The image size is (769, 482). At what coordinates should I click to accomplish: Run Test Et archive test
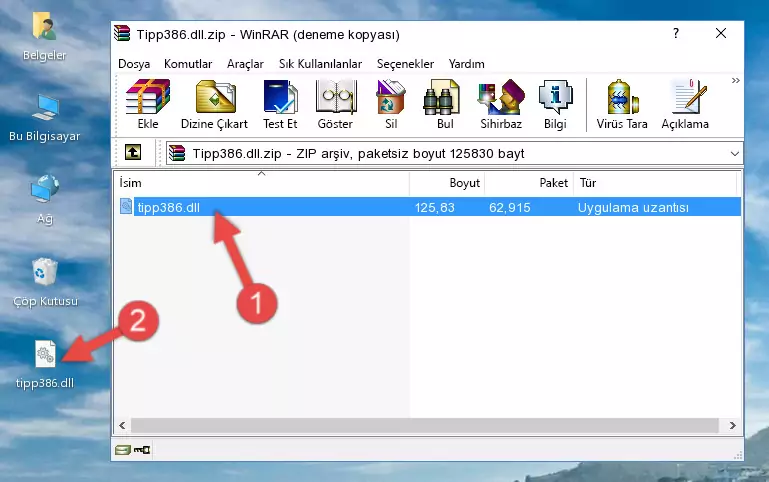280,104
